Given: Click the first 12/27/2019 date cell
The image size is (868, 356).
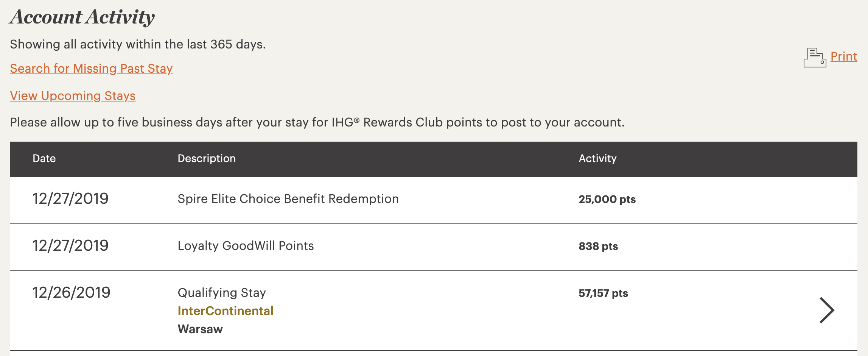Looking at the screenshot, I should click(70, 198).
